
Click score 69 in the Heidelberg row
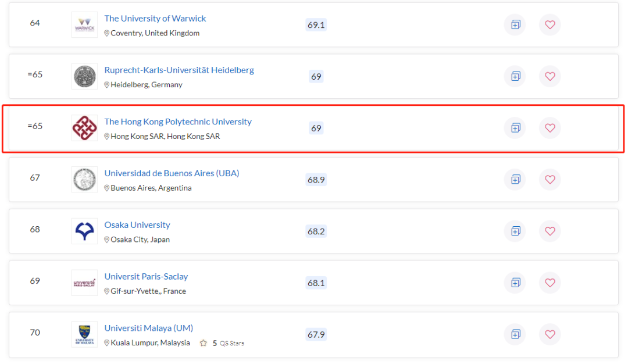click(316, 77)
